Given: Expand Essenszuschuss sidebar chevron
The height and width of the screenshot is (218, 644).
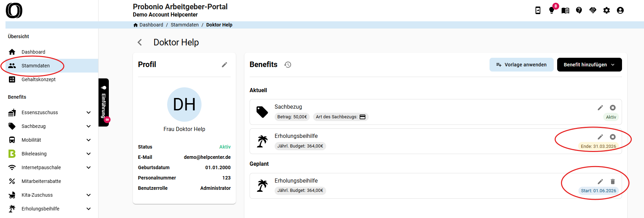Looking at the screenshot, I should pos(89,112).
